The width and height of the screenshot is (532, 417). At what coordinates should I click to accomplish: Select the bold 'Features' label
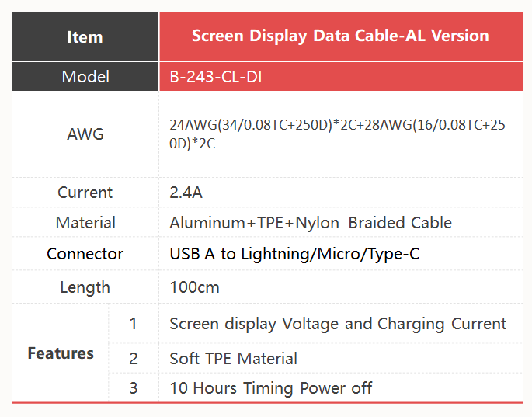[x=61, y=353]
